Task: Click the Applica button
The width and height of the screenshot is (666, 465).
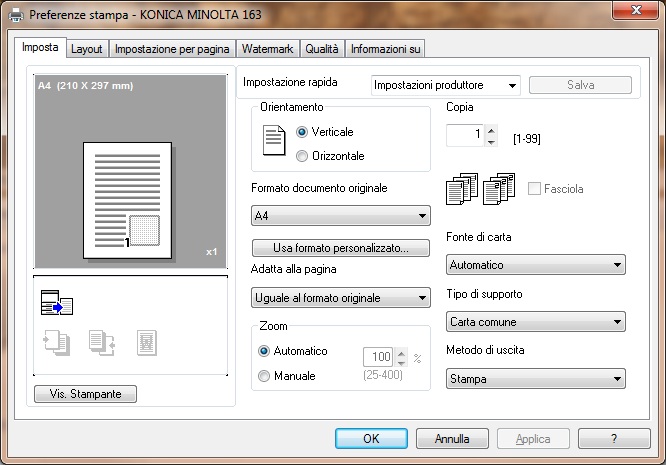Action: coord(533,439)
